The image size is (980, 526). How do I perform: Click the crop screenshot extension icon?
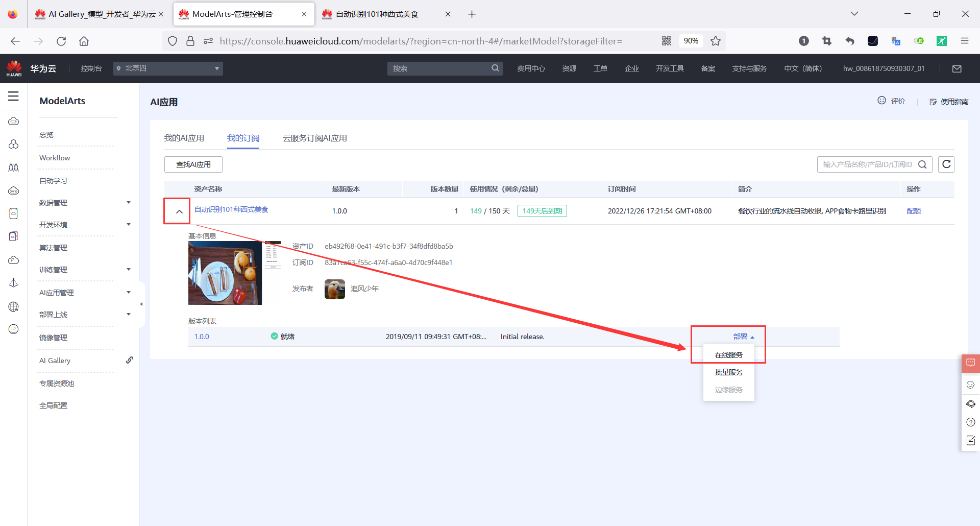827,41
